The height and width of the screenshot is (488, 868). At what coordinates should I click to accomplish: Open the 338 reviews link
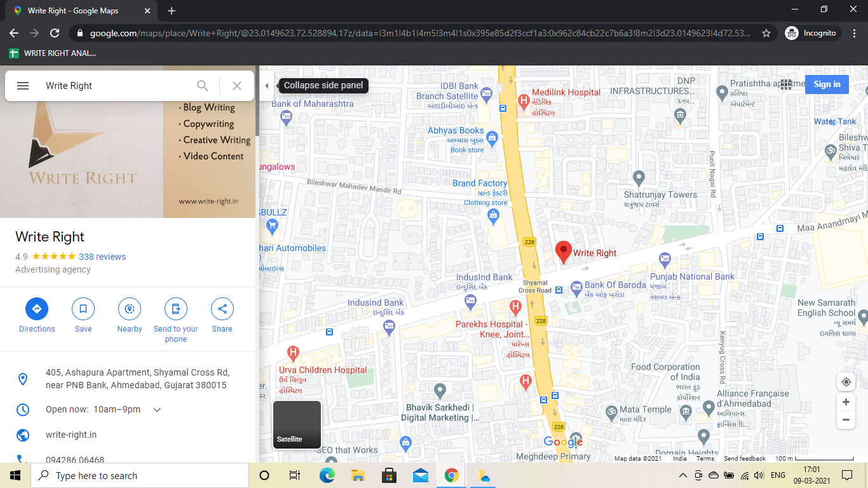(102, 257)
